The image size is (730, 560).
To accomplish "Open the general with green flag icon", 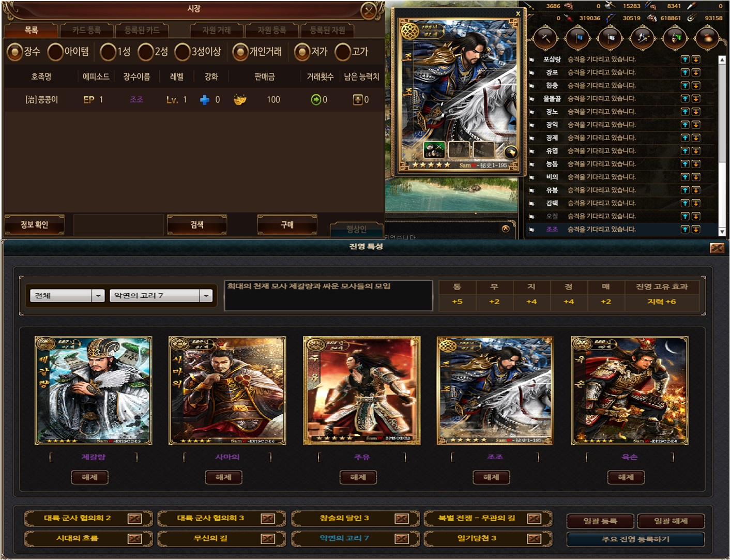I will pyautogui.click(x=675, y=38).
